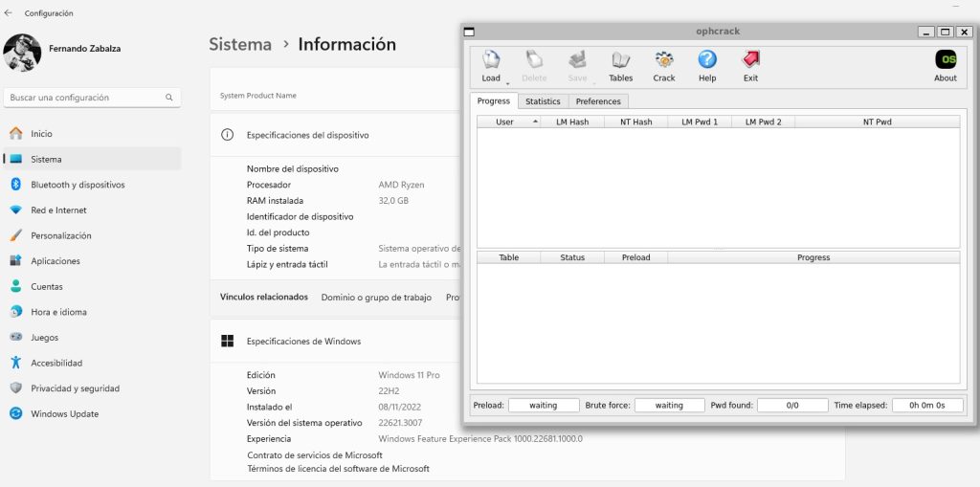Image resolution: width=980 pixels, height=487 pixels.
Task: Open the Load menu in ophcrack
Action: [x=491, y=66]
